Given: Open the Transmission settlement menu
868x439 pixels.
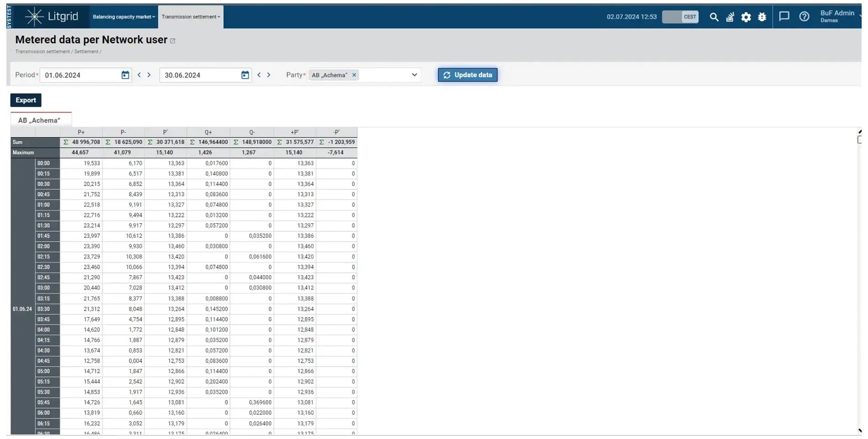Looking at the screenshot, I should point(191,17).
